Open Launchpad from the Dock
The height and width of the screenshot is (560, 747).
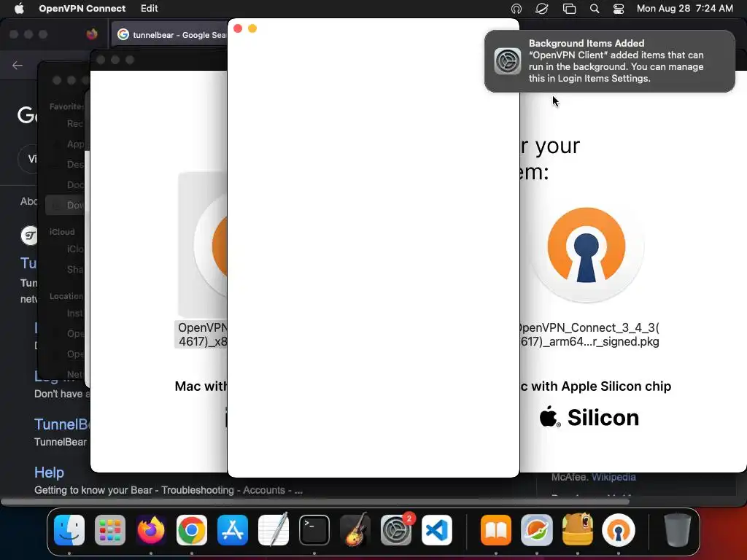(x=110, y=530)
